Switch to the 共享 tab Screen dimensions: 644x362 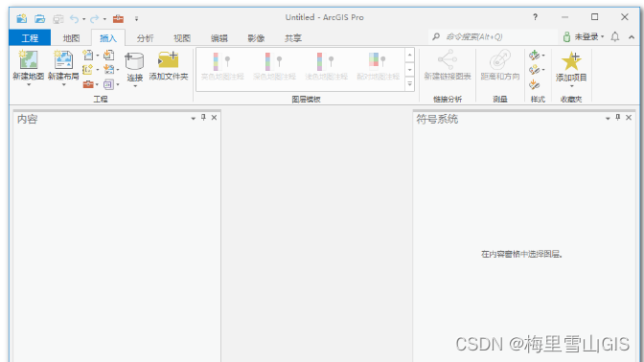tap(293, 38)
